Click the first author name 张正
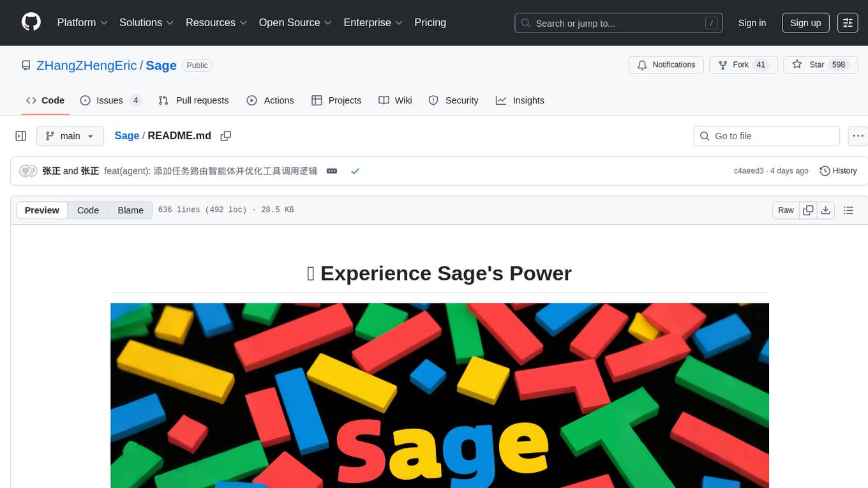Viewport: 868px width, 488px height. click(x=52, y=171)
